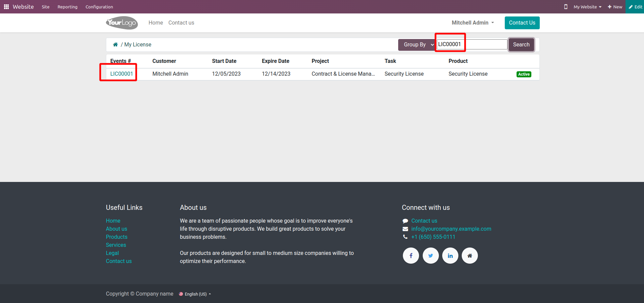Click the Product column header

point(458,61)
